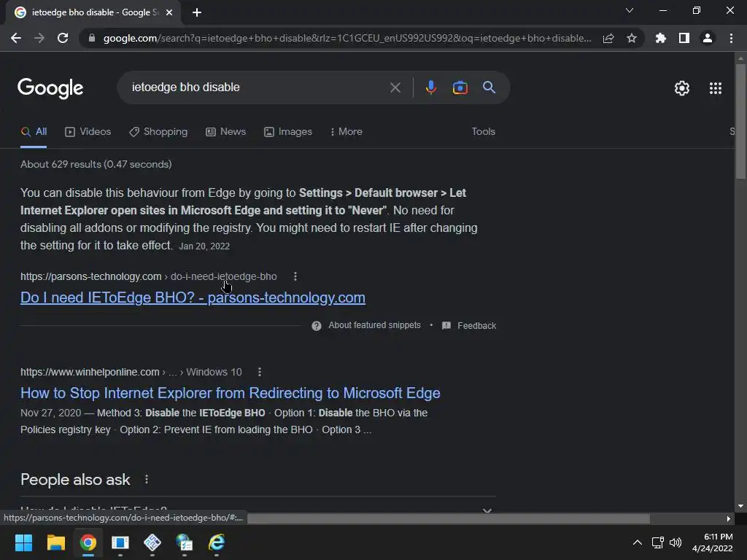This screenshot has height=560, width=747.
Task: Click into the Google search field
Action: (258, 87)
